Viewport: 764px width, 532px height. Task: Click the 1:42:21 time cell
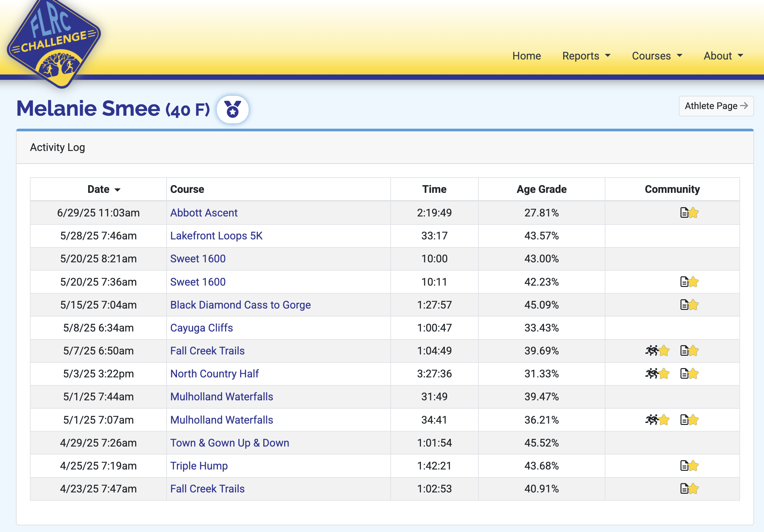[434, 466]
